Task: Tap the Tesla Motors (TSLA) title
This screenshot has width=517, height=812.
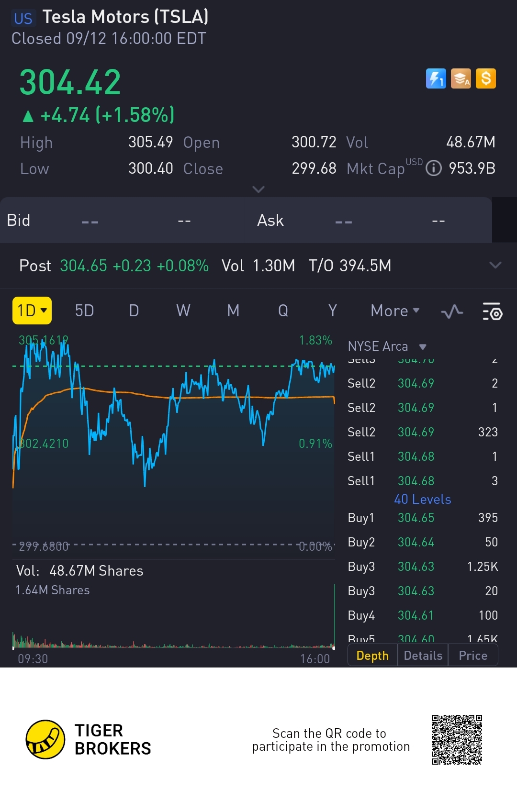Action: pos(125,17)
